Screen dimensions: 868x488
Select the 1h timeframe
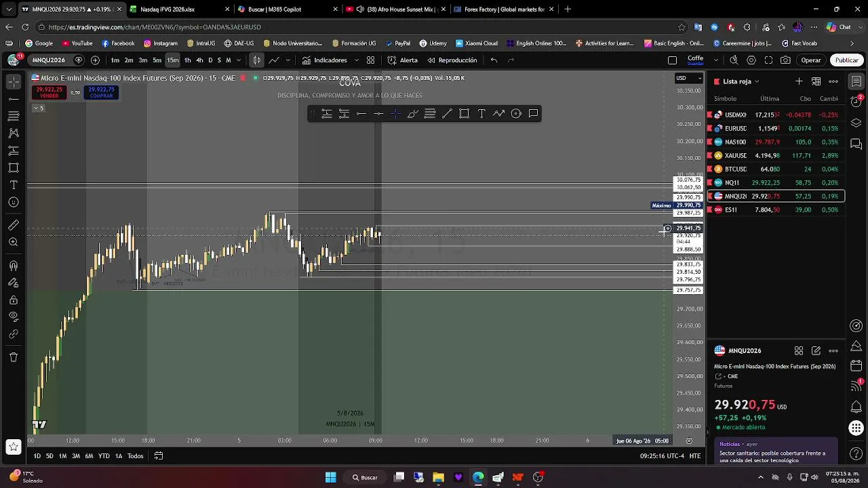(x=187, y=60)
